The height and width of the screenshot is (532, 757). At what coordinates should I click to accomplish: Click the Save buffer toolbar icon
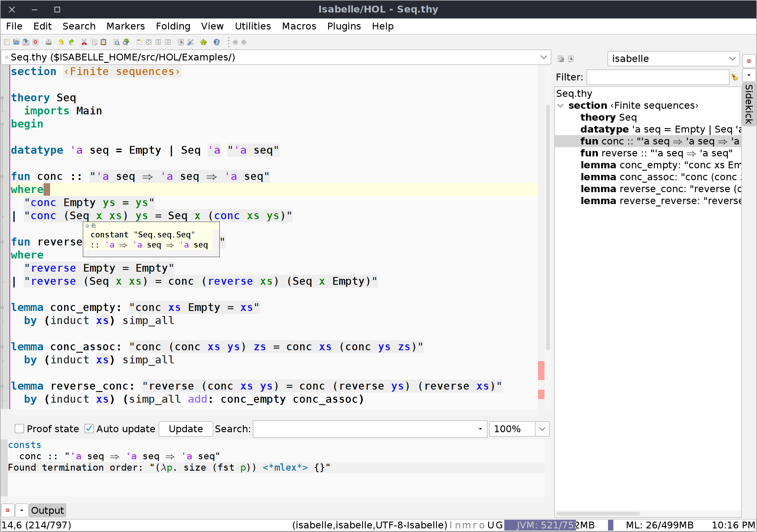tap(26, 42)
